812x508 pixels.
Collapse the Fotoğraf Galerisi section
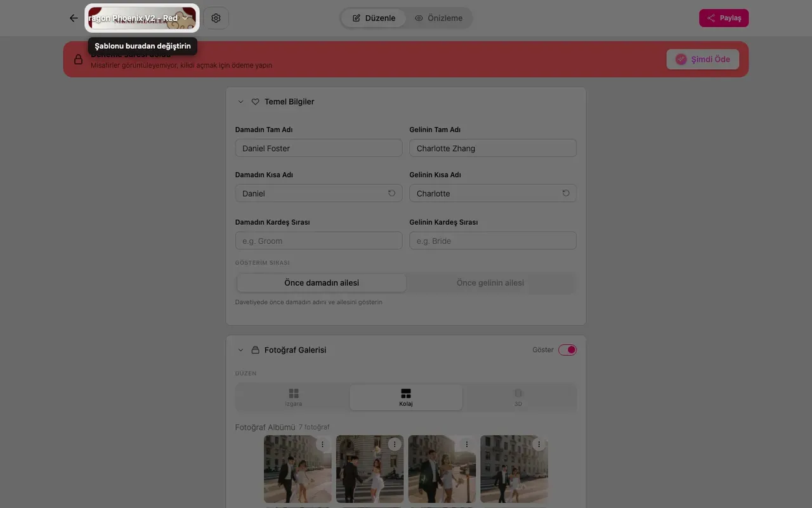240,350
